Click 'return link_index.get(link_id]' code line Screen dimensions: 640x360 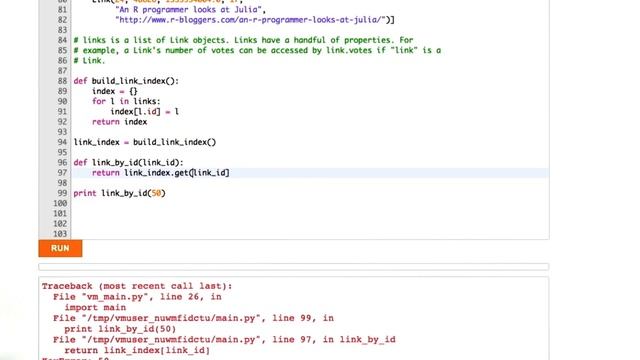pos(161,173)
